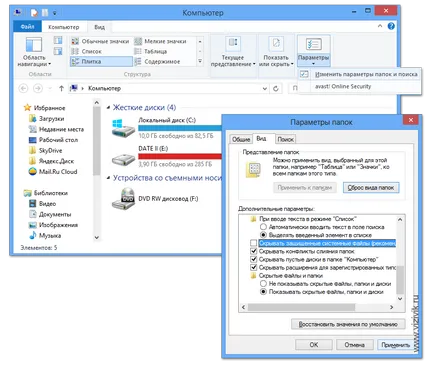This screenshot has height=367, width=434.
Task: Open recent locations dropdown next to Forward
Action: [50, 89]
